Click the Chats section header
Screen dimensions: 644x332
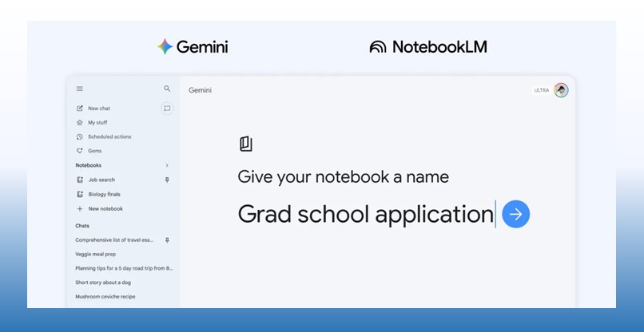tap(82, 226)
